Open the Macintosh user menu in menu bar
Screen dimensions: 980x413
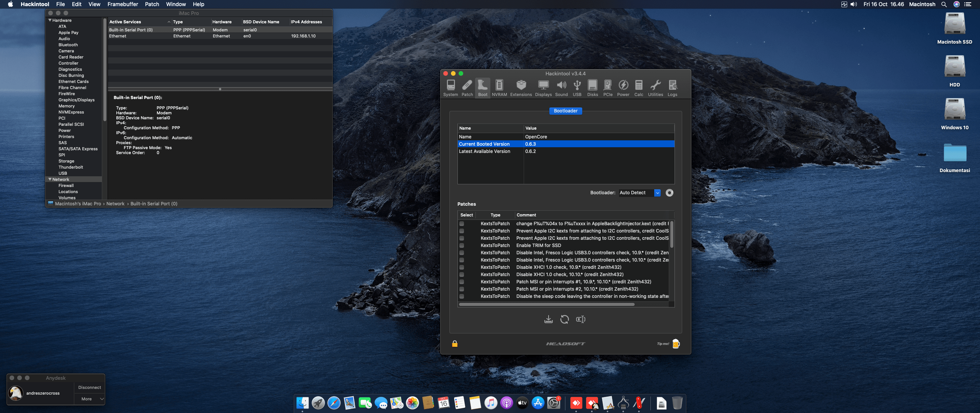pyautogui.click(x=922, y=4)
